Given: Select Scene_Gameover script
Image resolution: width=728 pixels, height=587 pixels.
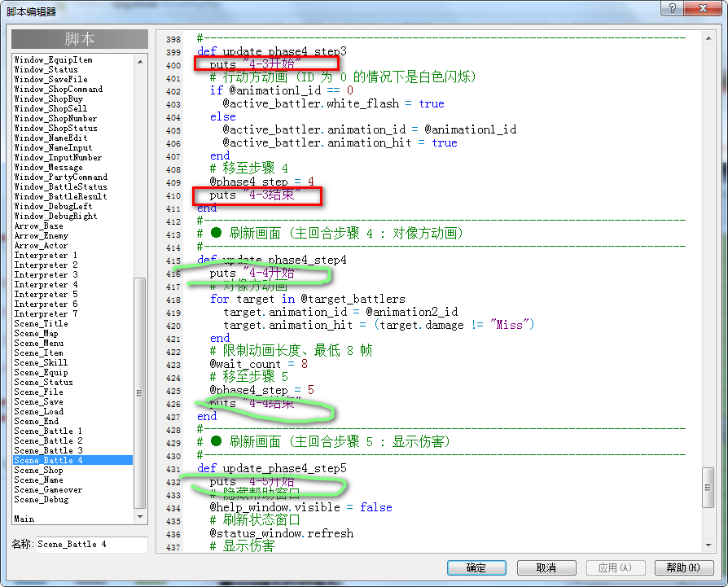Looking at the screenshot, I should click(48, 489).
